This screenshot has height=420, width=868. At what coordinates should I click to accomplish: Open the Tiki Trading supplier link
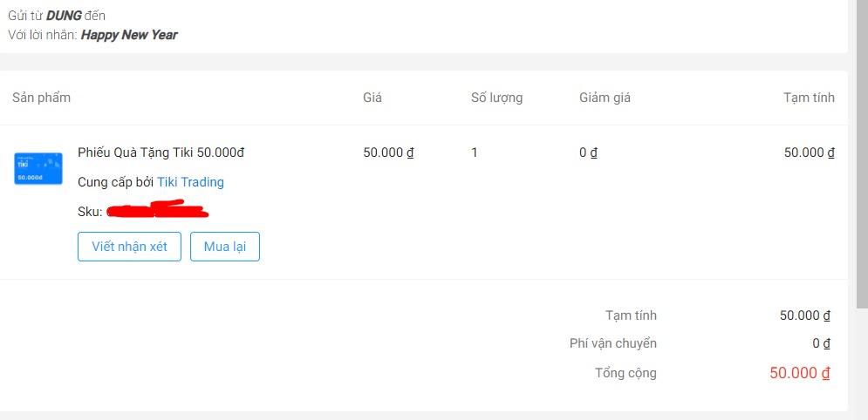pos(190,182)
